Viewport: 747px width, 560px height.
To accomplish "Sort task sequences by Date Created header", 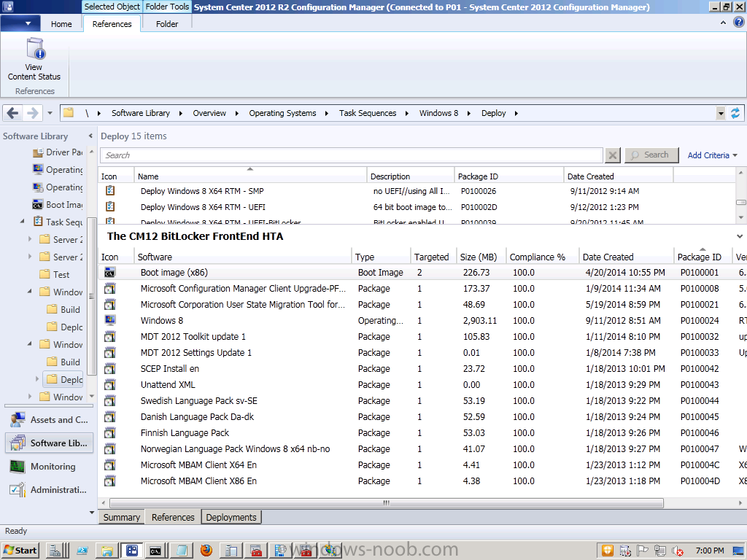I will click(619, 176).
